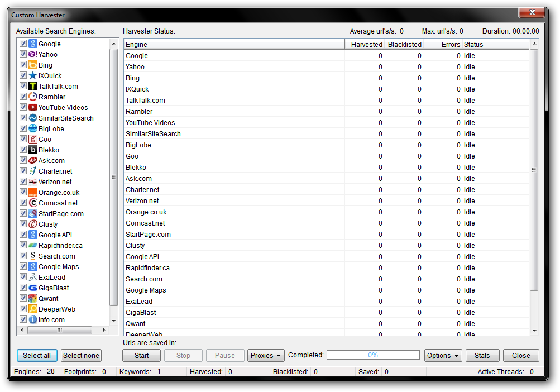The image size is (560, 392).
Task: Sort by the Engine column header
Action: click(234, 44)
